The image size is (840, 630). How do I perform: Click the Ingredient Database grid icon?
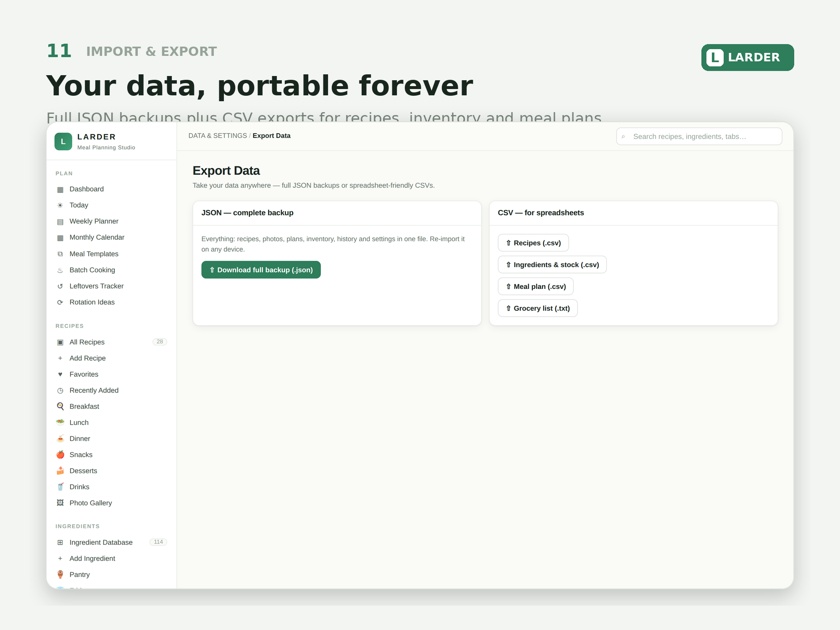60,543
